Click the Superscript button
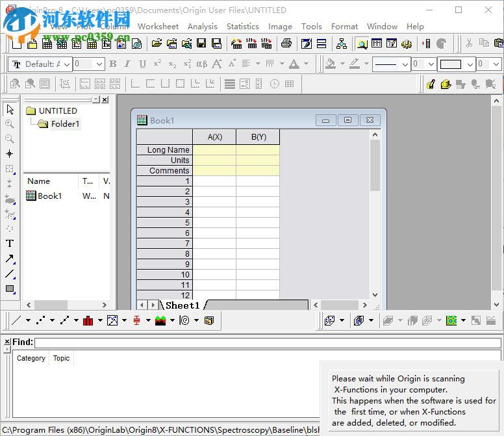504x436 pixels. (x=157, y=64)
